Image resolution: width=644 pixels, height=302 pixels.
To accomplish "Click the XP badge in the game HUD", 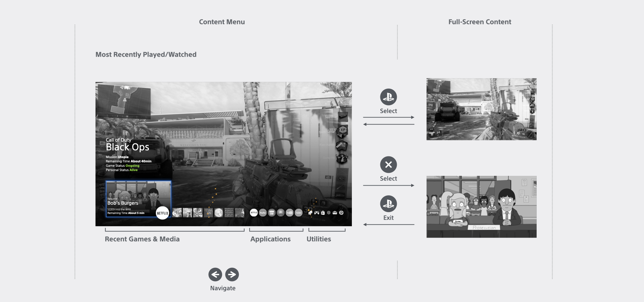I will coord(342,130).
